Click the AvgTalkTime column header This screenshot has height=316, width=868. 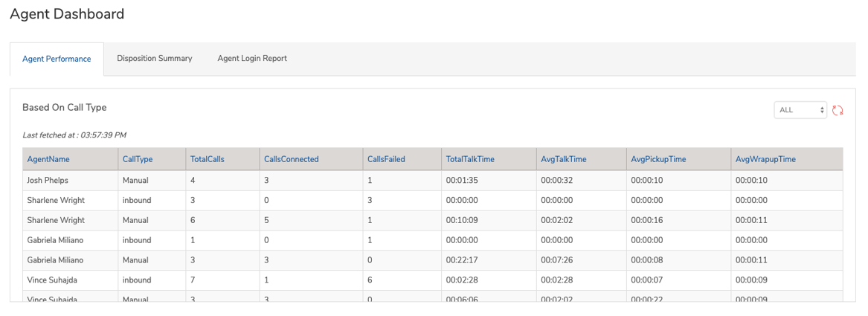point(564,159)
